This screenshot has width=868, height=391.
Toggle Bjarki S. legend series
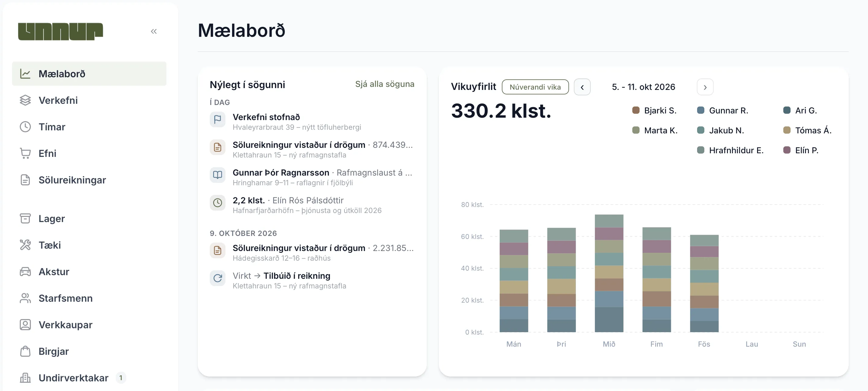click(654, 110)
